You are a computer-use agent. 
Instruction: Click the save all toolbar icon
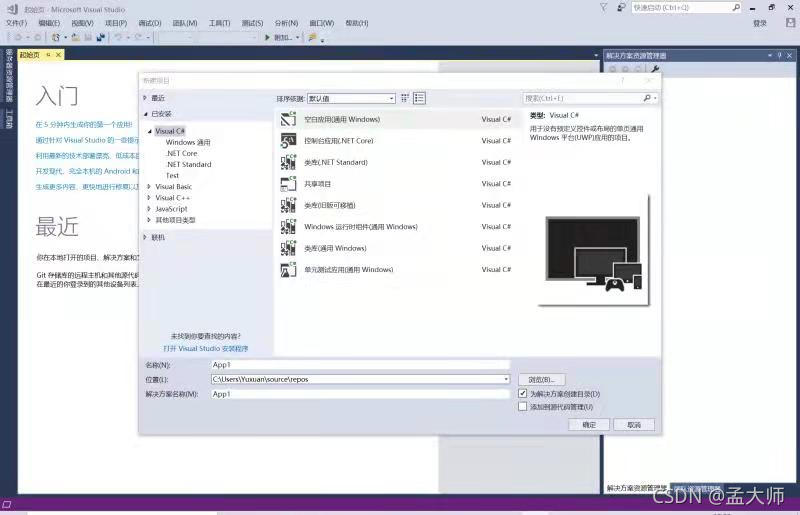point(101,37)
